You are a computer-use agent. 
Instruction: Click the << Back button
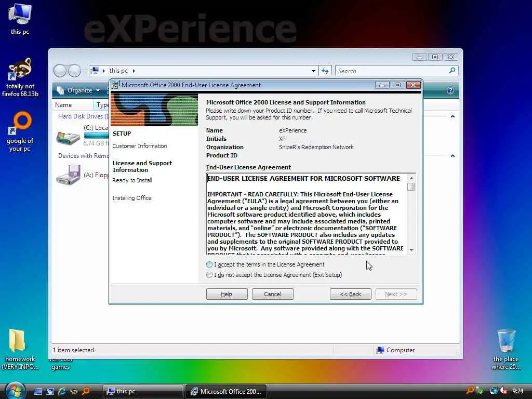[x=351, y=294]
